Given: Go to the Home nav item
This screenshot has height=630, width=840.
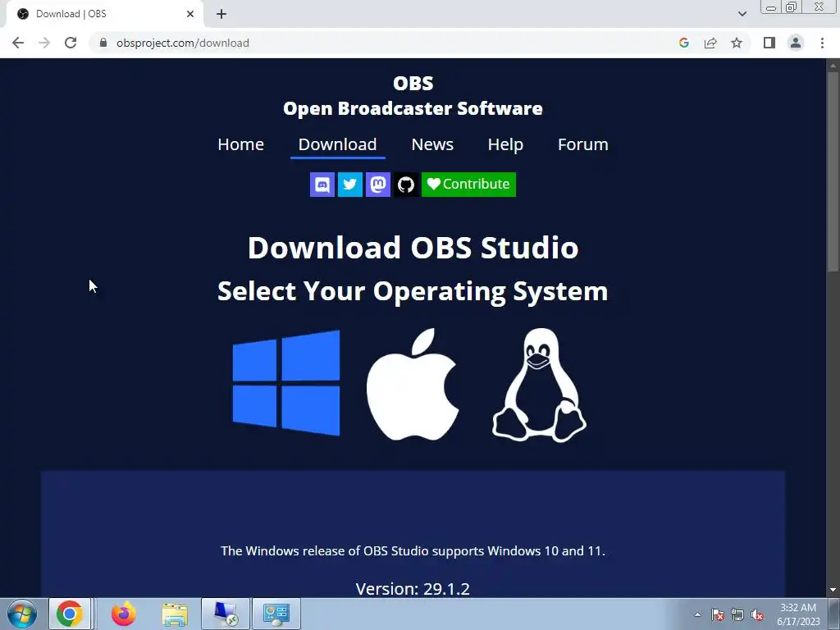Looking at the screenshot, I should [x=240, y=144].
